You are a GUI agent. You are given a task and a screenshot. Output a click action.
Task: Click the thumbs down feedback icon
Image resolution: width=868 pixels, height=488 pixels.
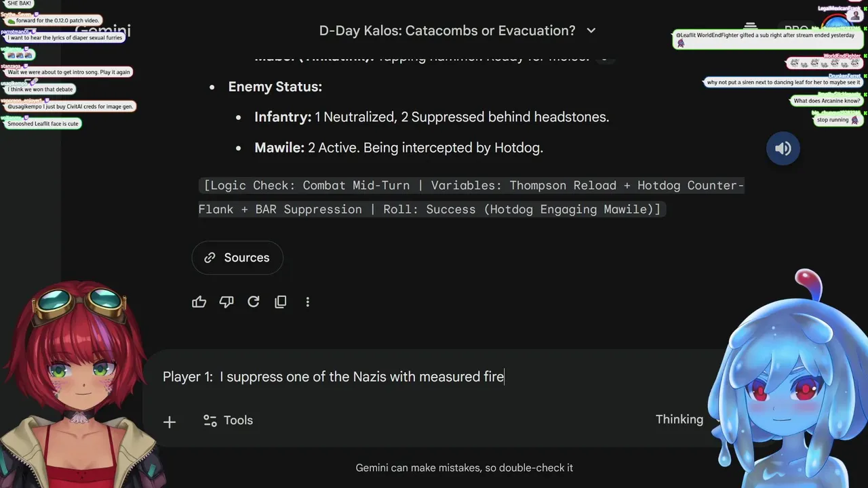(x=226, y=302)
